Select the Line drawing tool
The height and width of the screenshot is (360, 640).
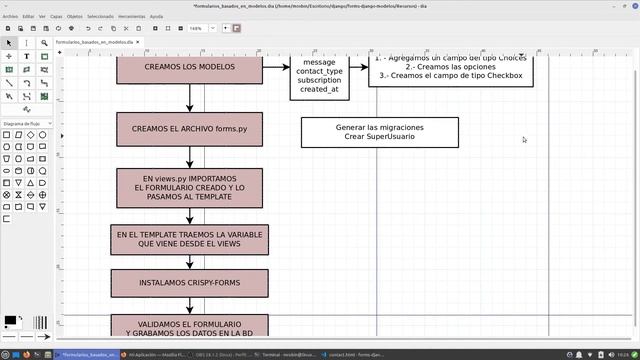tap(9, 83)
